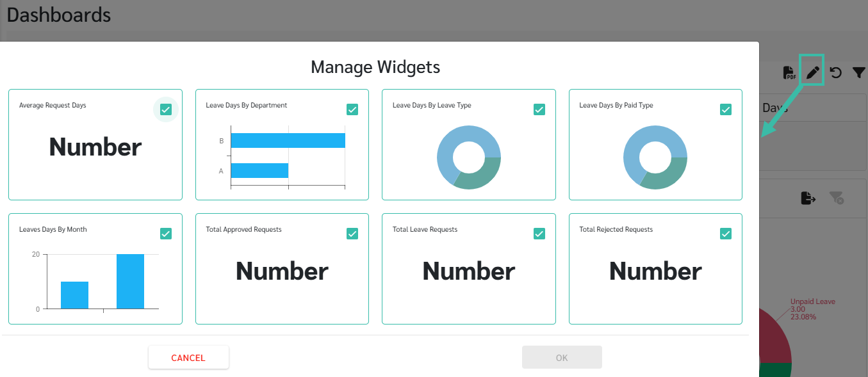Click the Leave Days By Paid Type label

616,105
